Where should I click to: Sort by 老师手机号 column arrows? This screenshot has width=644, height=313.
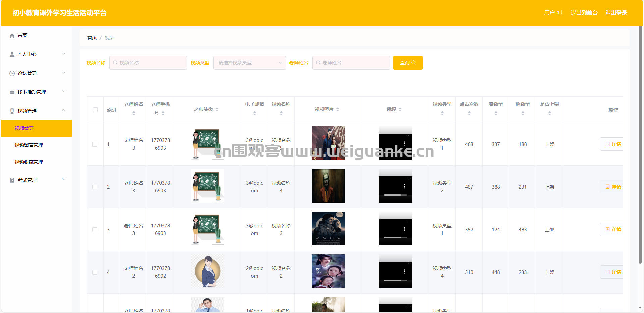(x=163, y=114)
